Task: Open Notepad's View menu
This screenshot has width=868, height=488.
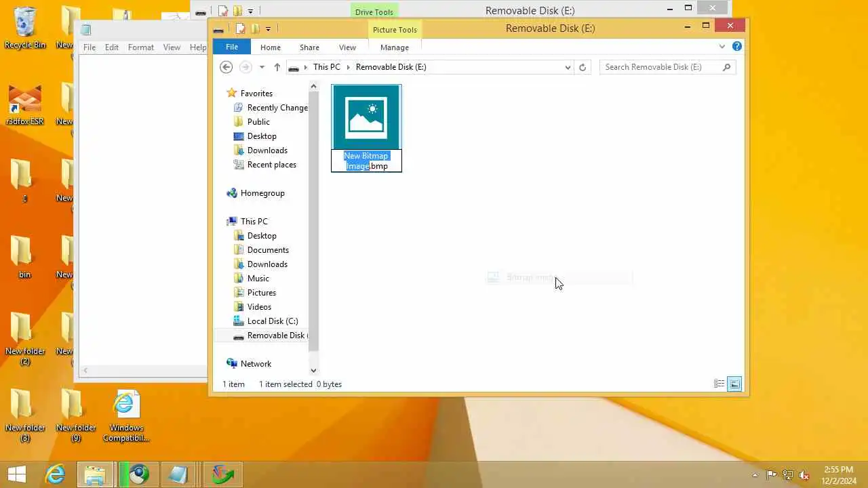Action: pos(172,47)
